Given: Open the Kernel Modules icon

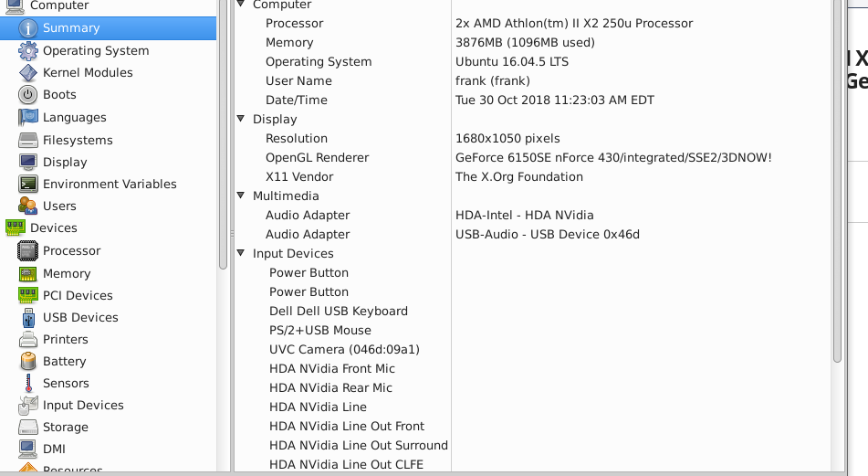Looking at the screenshot, I should (27, 73).
